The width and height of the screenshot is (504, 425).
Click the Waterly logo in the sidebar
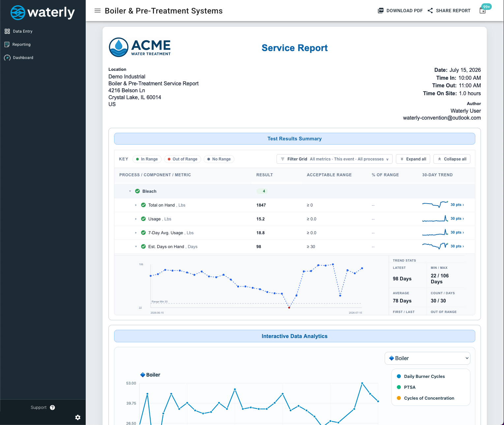[43, 13]
